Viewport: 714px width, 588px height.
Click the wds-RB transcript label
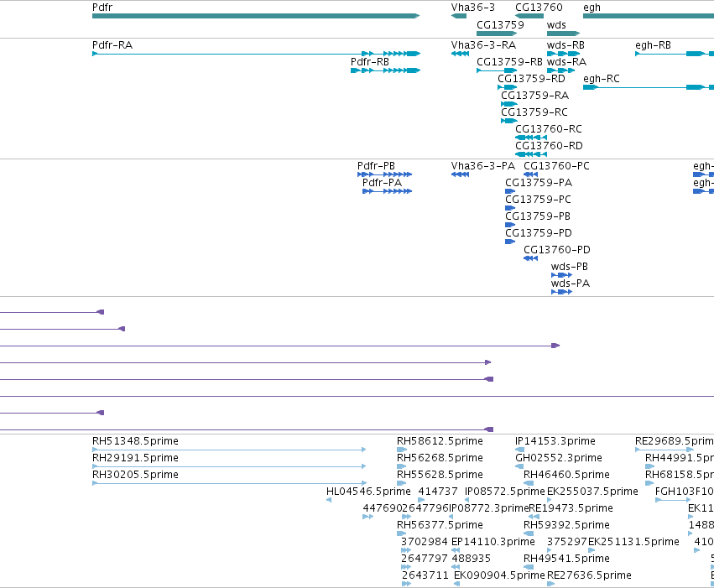tap(565, 45)
